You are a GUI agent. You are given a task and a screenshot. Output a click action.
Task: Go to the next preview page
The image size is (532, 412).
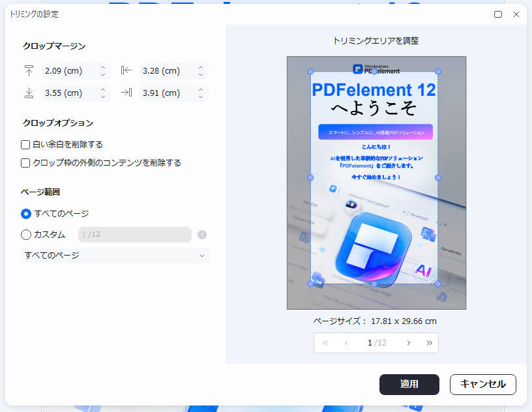407,342
